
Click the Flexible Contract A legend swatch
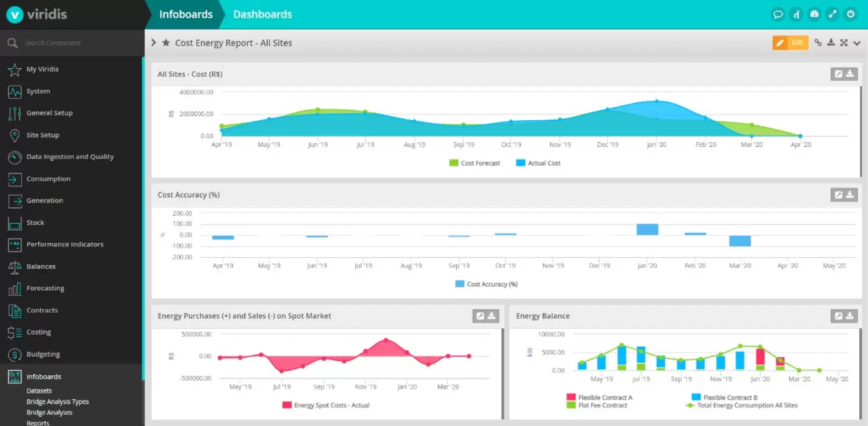tap(571, 398)
